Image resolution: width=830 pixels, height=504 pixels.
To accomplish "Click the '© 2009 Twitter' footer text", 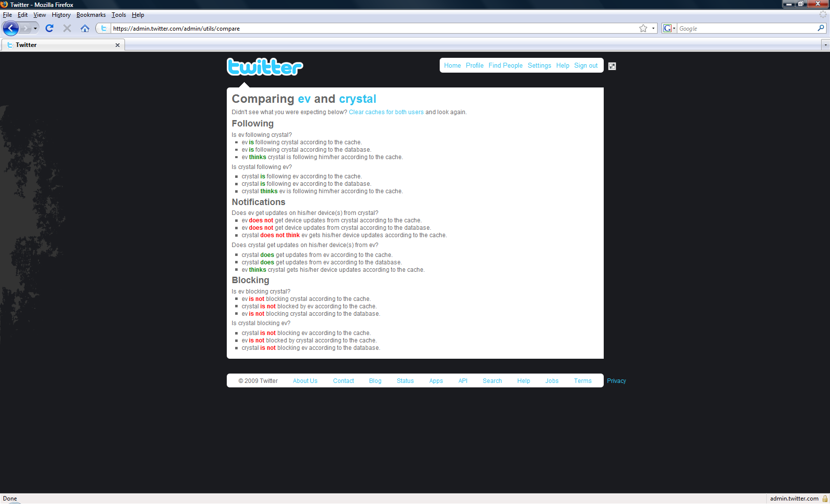I will [258, 381].
